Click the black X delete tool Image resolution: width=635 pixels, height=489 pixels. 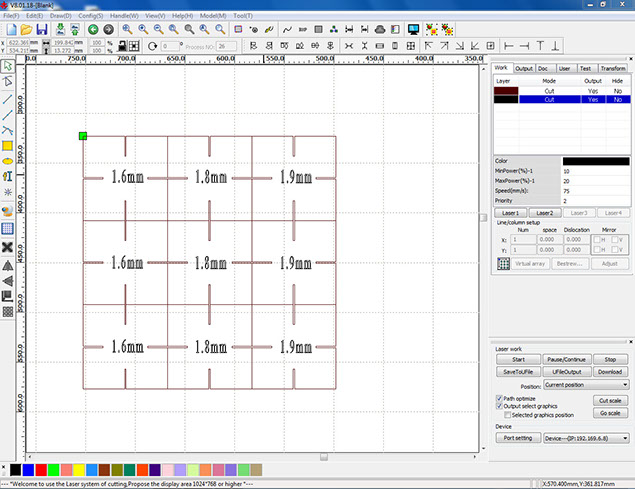coord(7,247)
